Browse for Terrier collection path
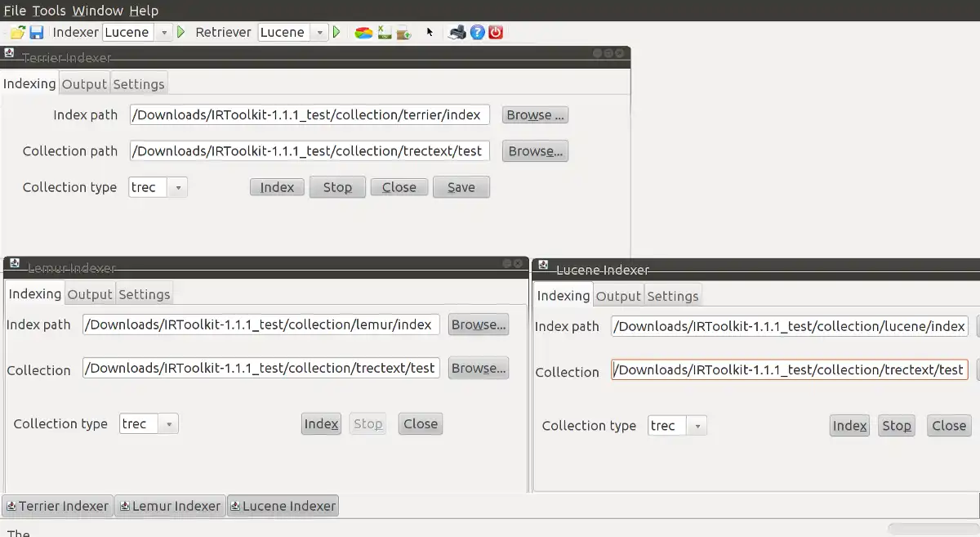980x537 pixels. click(535, 151)
